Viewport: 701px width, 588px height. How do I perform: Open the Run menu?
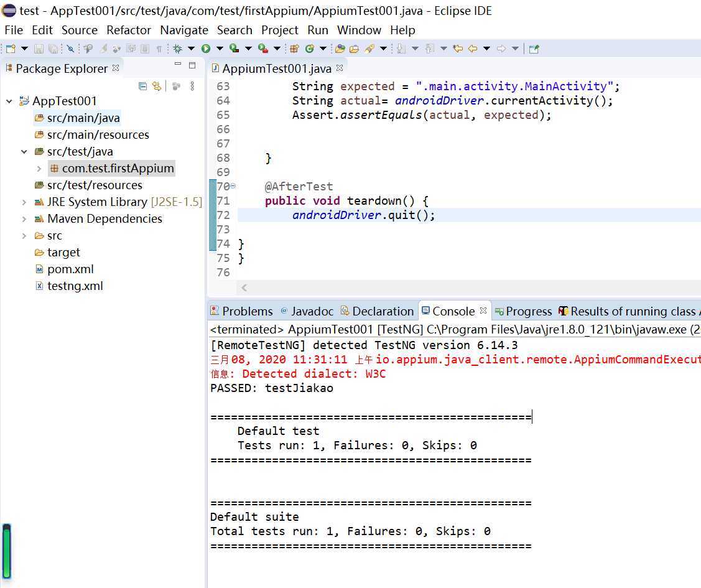tap(318, 30)
